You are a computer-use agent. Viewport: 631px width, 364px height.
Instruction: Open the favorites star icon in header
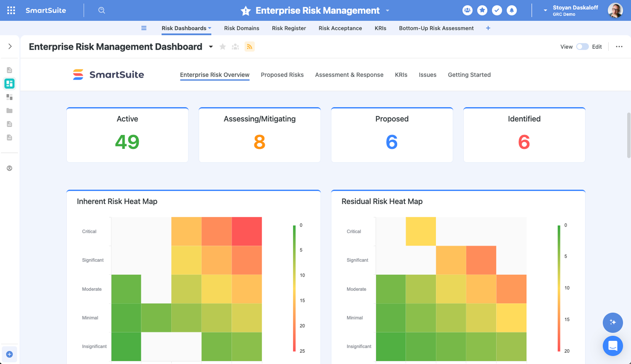pyautogui.click(x=482, y=11)
